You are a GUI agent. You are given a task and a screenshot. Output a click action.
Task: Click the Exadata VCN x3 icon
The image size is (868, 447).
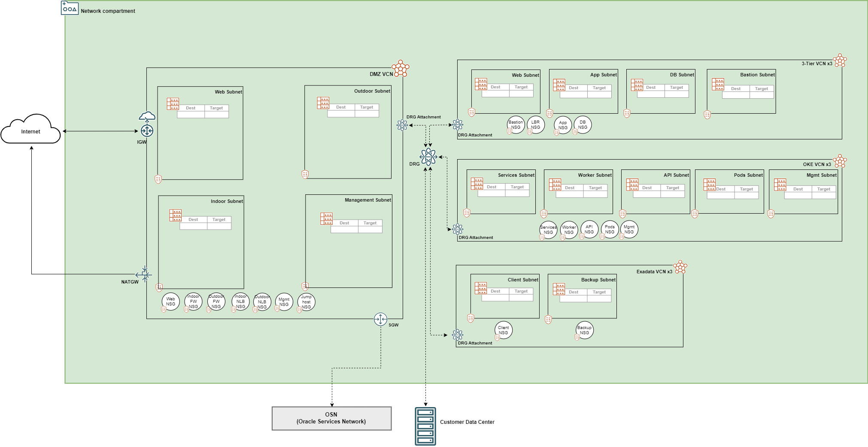[680, 267]
